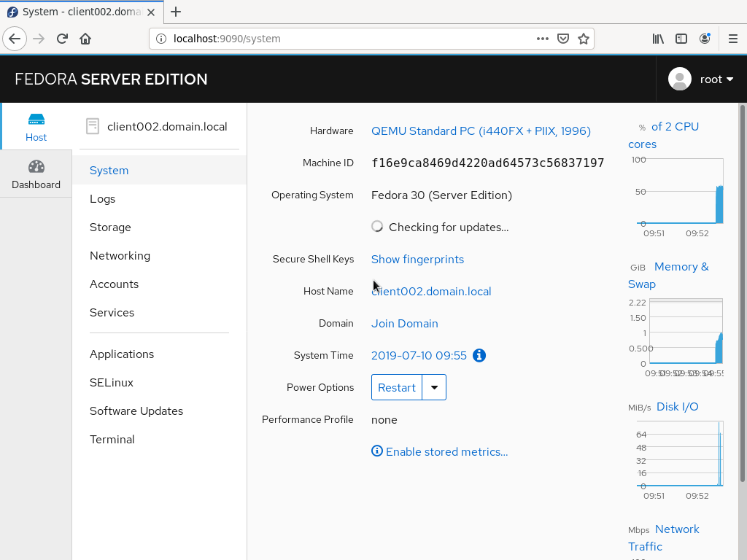Change system time 2019-07-10 09:55
747x560 pixels.
419,355
